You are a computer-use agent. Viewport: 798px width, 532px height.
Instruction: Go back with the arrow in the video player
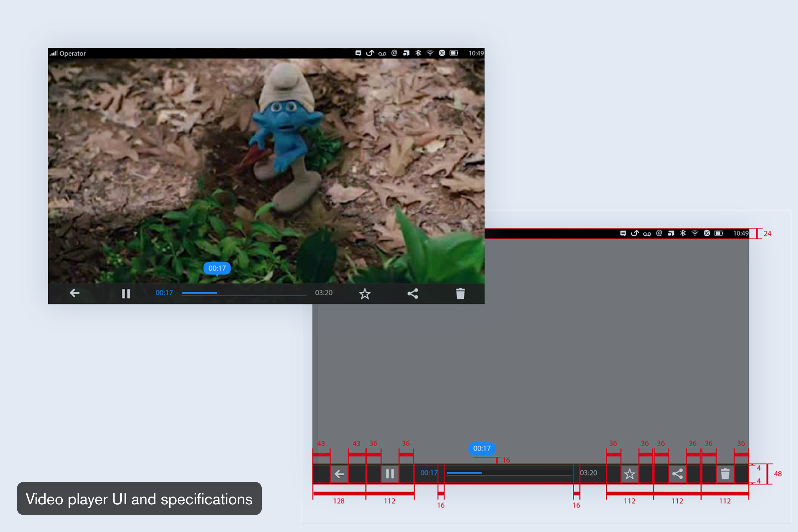(x=74, y=293)
